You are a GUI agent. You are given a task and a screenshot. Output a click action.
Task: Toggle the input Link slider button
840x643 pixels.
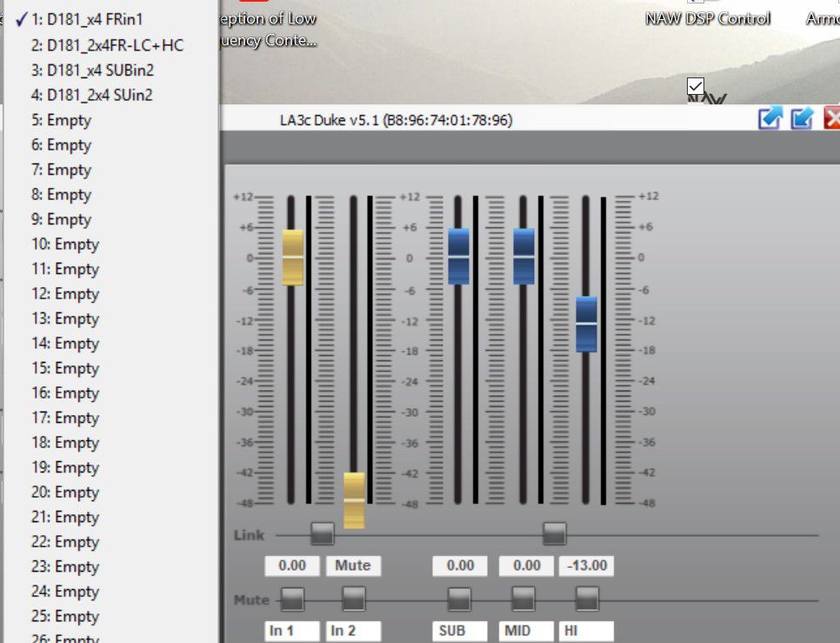point(323,533)
